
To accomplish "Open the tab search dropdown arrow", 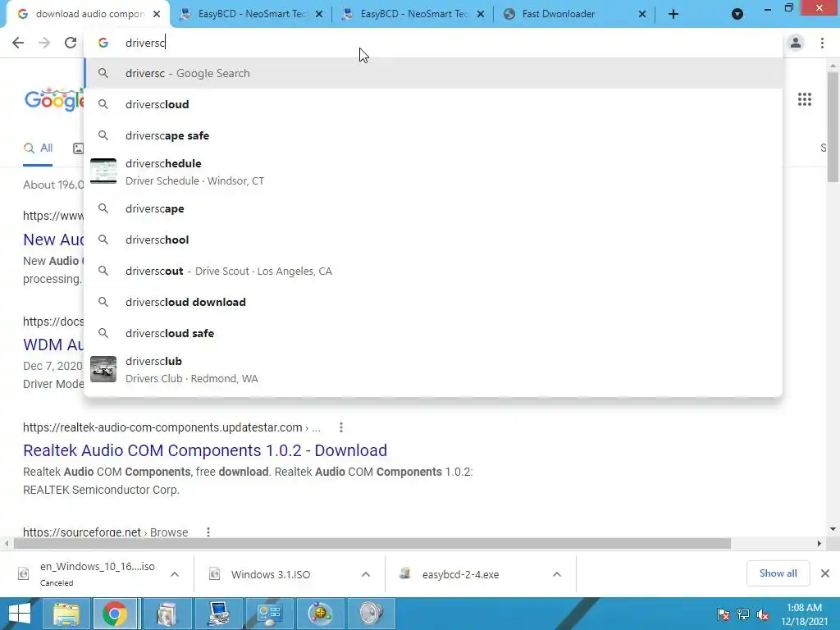I will (737, 14).
